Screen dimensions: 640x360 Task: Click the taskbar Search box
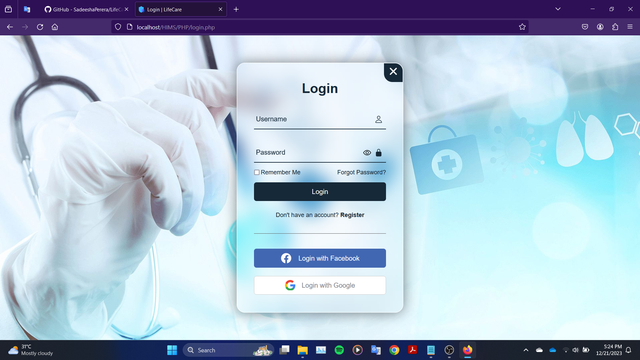click(x=228, y=350)
